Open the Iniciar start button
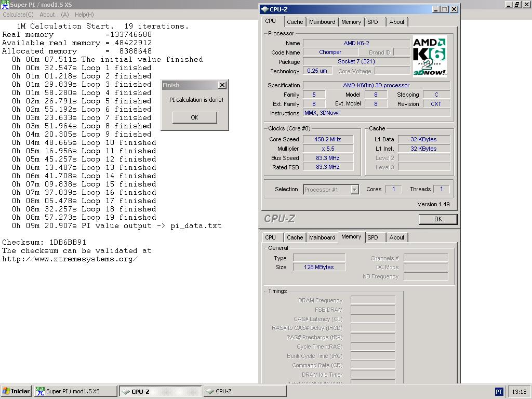532x399 pixels. [x=16, y=391]
